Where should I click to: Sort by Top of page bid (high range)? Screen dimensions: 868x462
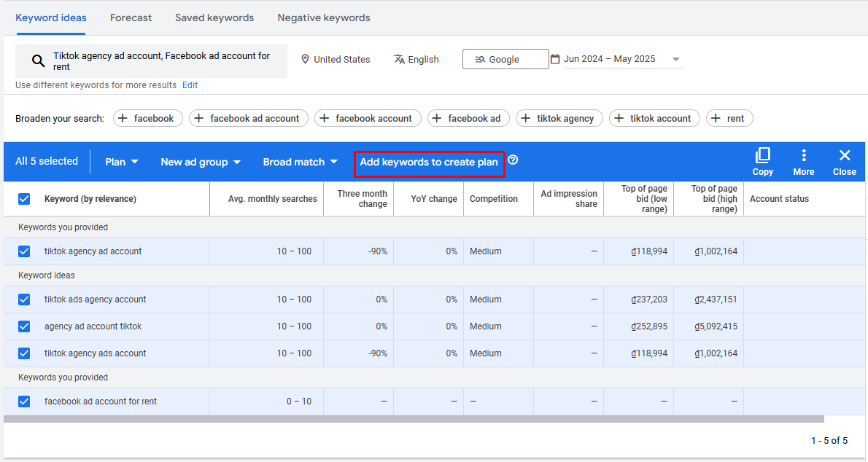pyautogui.click(x=714, y=199)
